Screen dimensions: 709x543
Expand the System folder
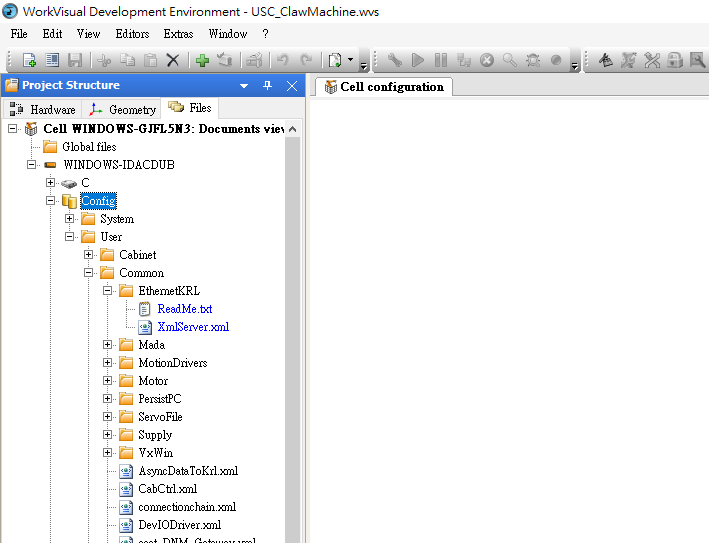(x=69, y=219)
